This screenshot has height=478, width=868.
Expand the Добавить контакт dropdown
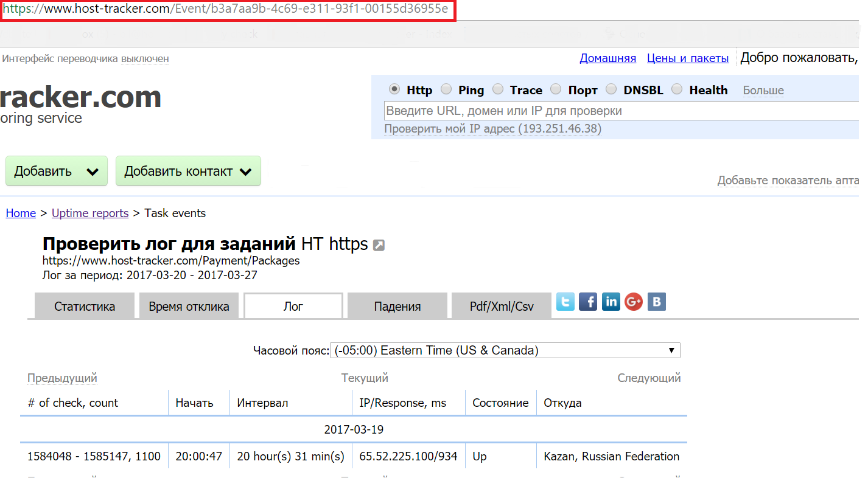point(188,171)
